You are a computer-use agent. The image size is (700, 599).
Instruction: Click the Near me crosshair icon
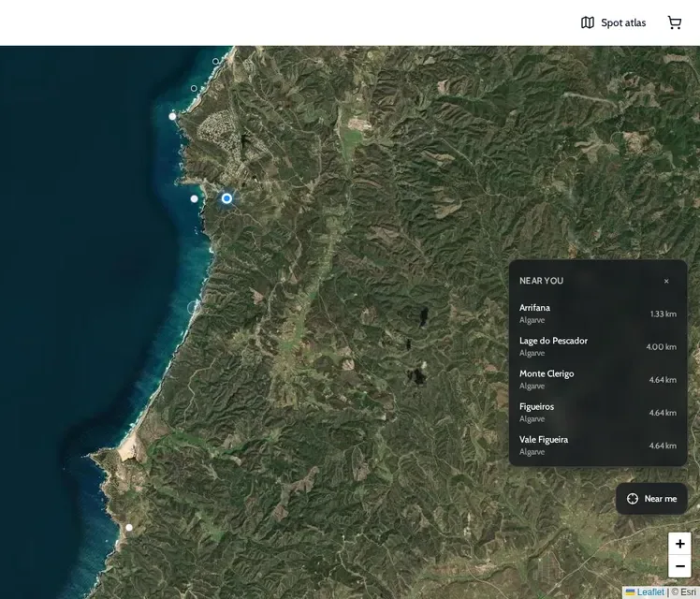(633, 499)
